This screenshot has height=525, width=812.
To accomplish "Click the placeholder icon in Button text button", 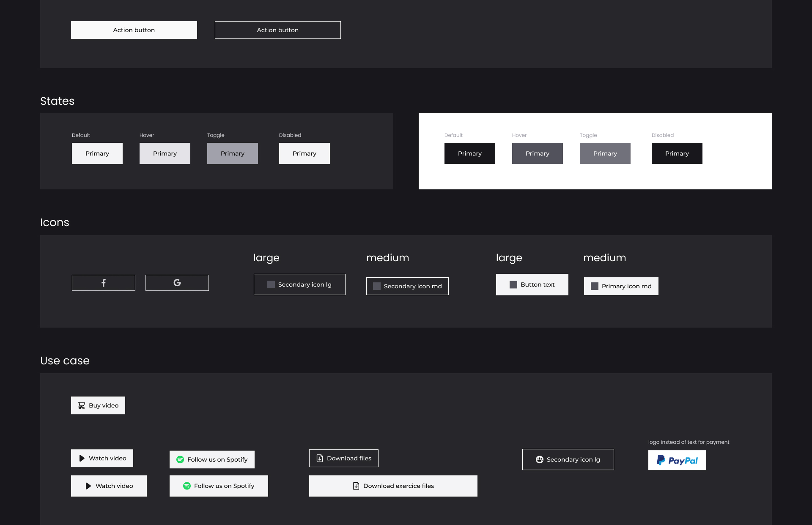I will click(x=513, y=284).
